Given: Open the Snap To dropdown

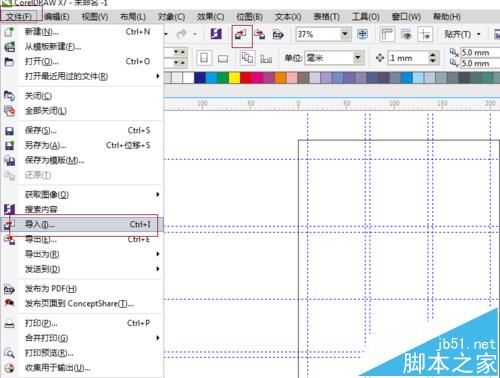Looking at the screenshot, I should [x=462, y=34].
